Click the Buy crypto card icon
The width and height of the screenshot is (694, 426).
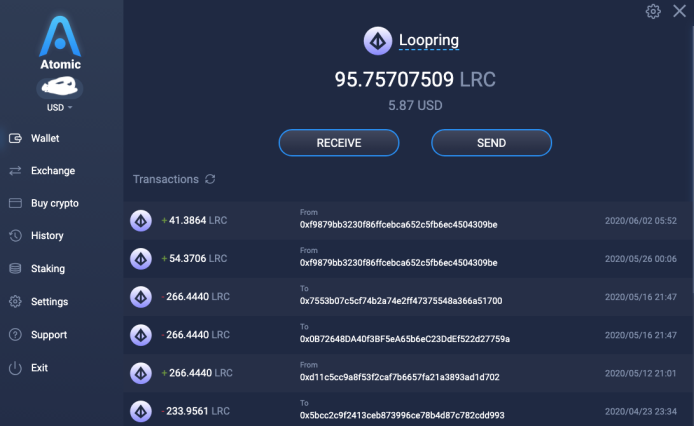coord(15,203)
